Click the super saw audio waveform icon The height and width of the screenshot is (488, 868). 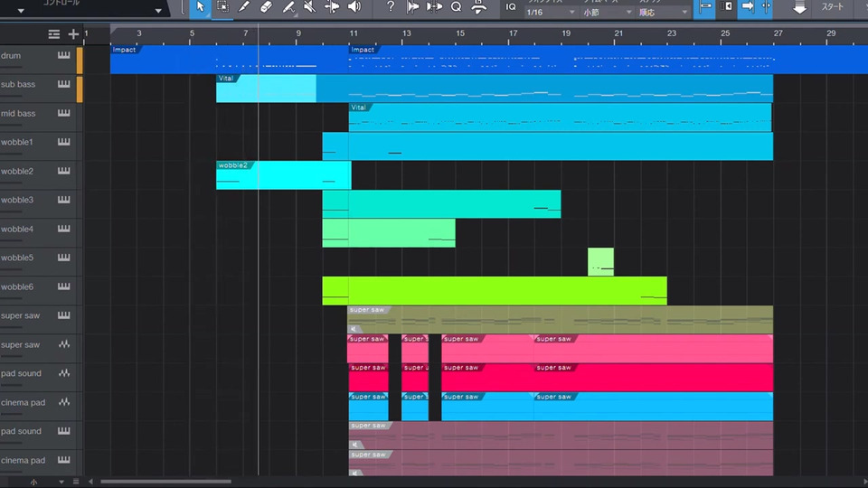tap(64, 344)
